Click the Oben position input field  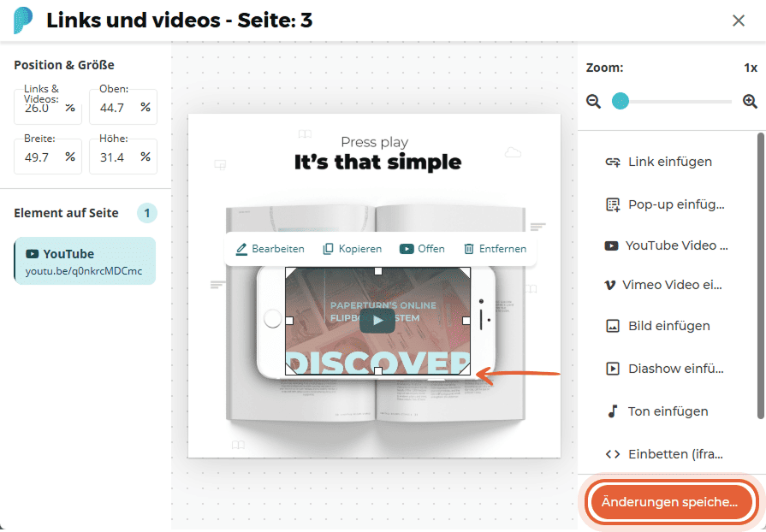click(123, 108)
